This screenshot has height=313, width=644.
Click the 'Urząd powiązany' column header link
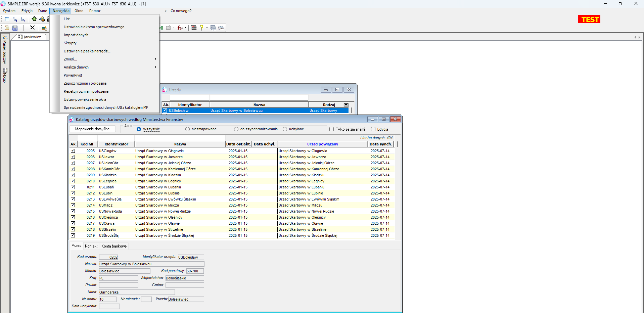click(x=322, y=144)
